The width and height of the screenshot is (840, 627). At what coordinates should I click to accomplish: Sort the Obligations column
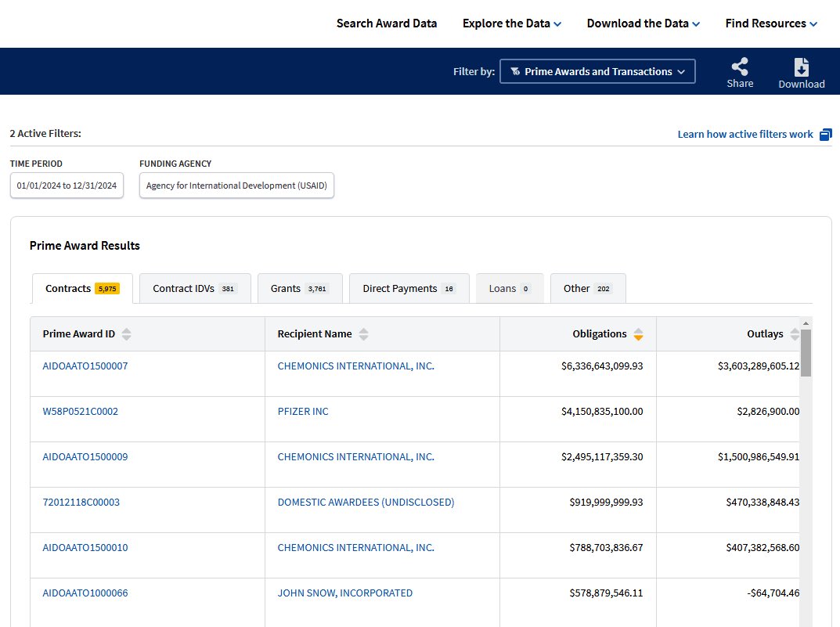638,334
